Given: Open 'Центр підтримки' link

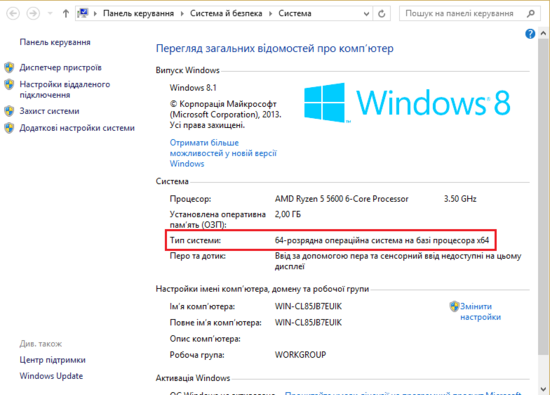Looking at the screenshot, I should [x=53, y=360].
